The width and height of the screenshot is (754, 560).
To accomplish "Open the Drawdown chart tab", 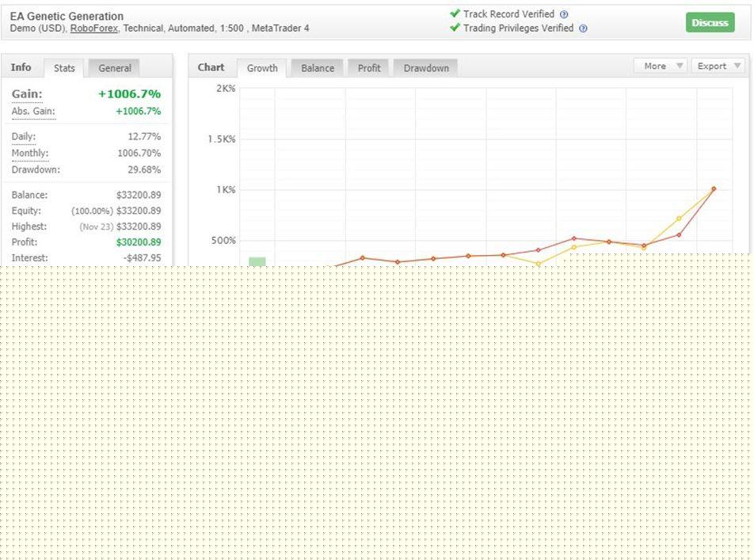I will pos(426,68).
